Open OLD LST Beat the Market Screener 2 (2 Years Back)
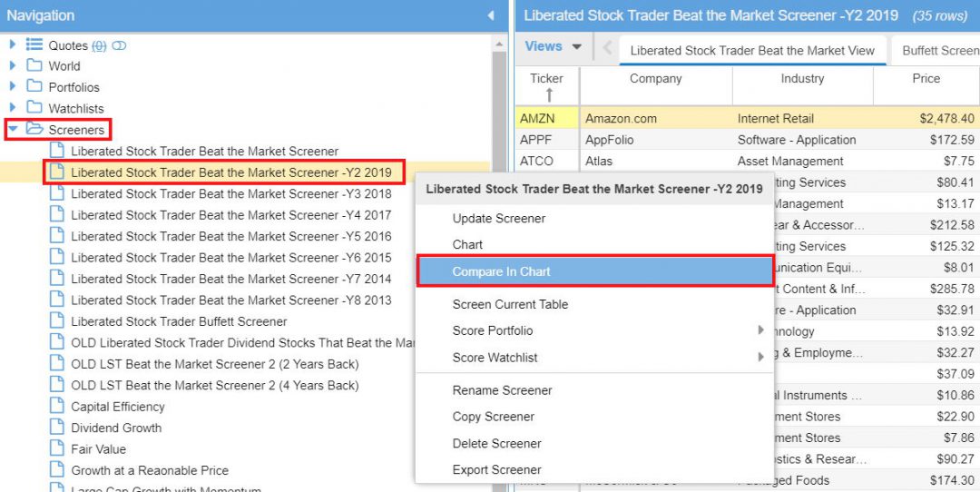 (x=215, y=364)
